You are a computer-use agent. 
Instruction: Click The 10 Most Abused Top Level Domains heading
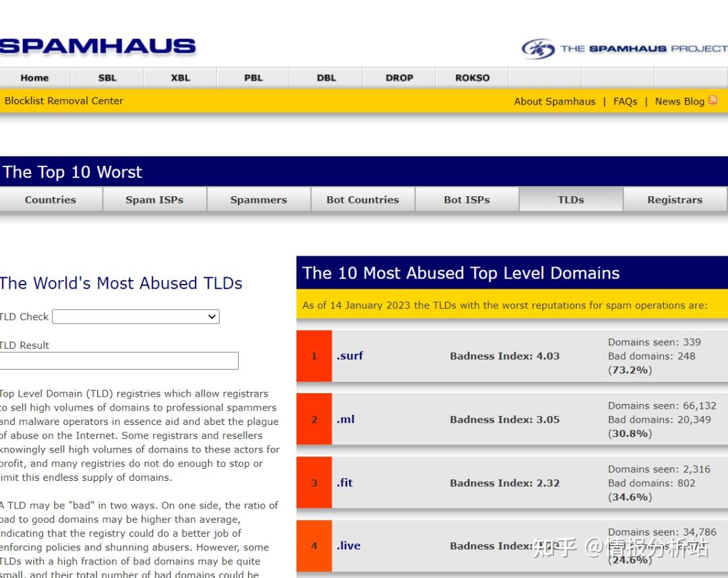coord(460,272)
